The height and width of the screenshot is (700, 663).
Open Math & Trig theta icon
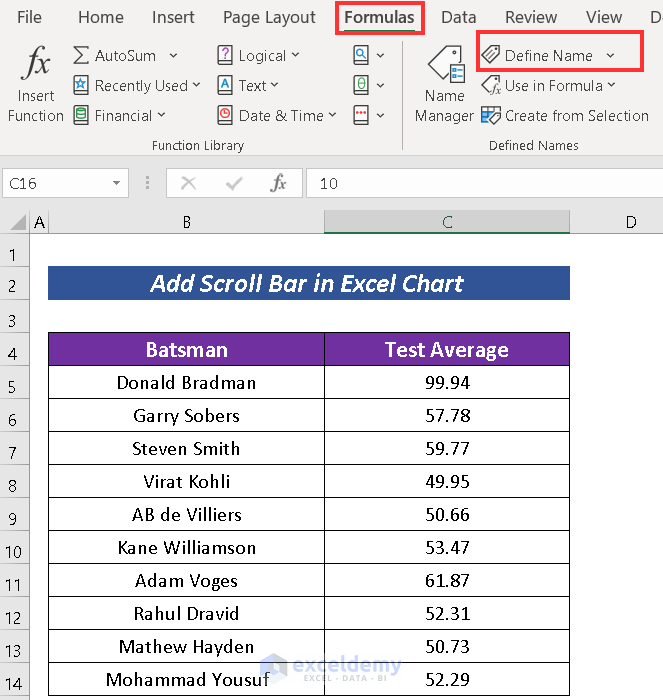361,85
